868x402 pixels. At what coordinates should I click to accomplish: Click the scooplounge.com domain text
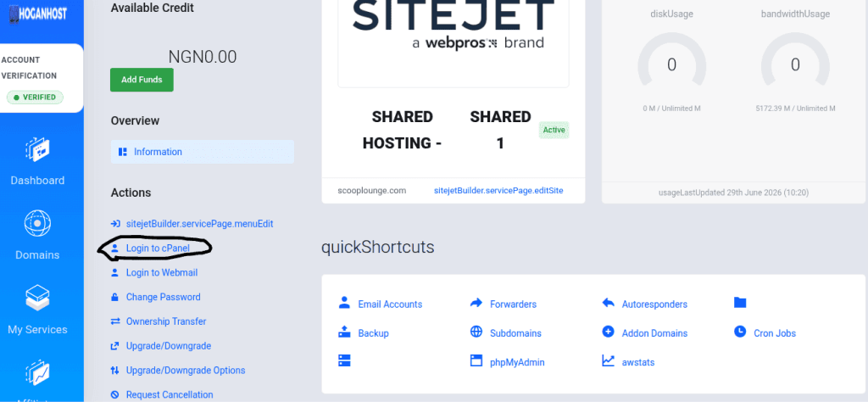[x=371, y=191]
